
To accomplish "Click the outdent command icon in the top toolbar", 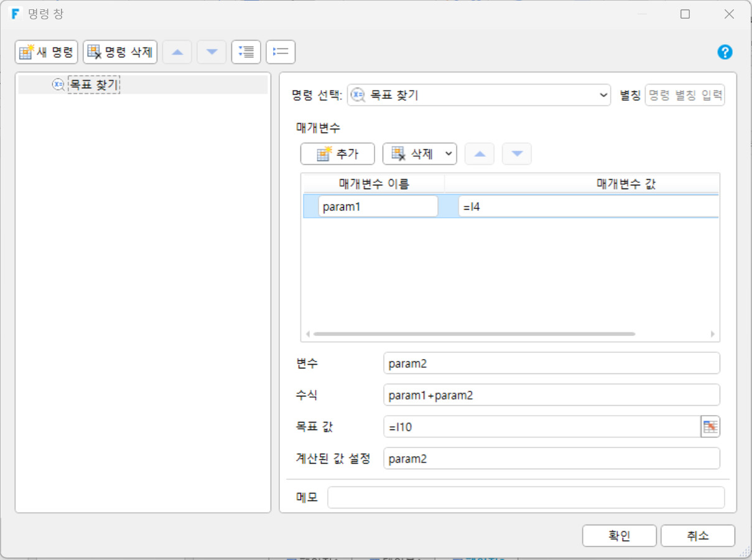I will point(281,52).
